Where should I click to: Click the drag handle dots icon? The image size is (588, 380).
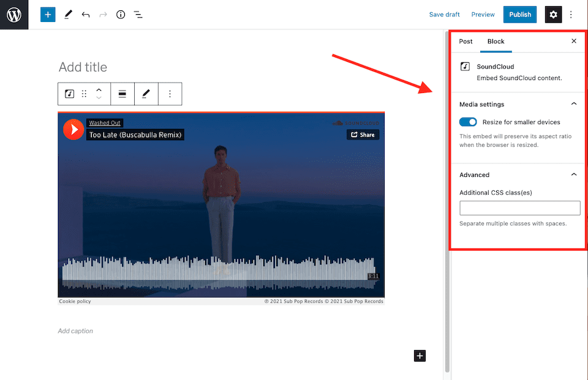coord(84,94)
